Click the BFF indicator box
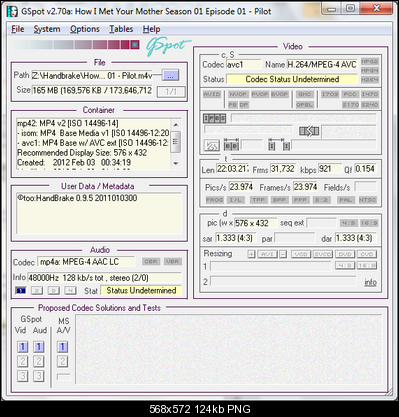This screenshot has height=417, width=399. click(279, 200)
